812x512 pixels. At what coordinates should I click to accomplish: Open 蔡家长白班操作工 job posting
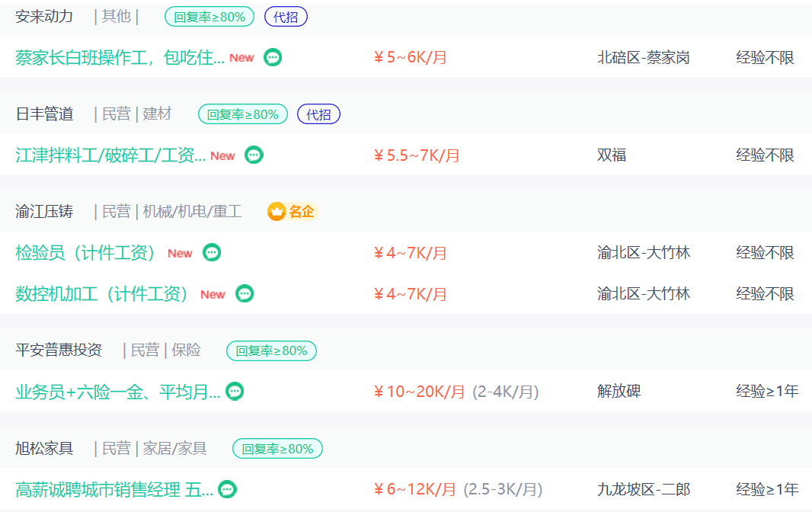tap(120, 58)
